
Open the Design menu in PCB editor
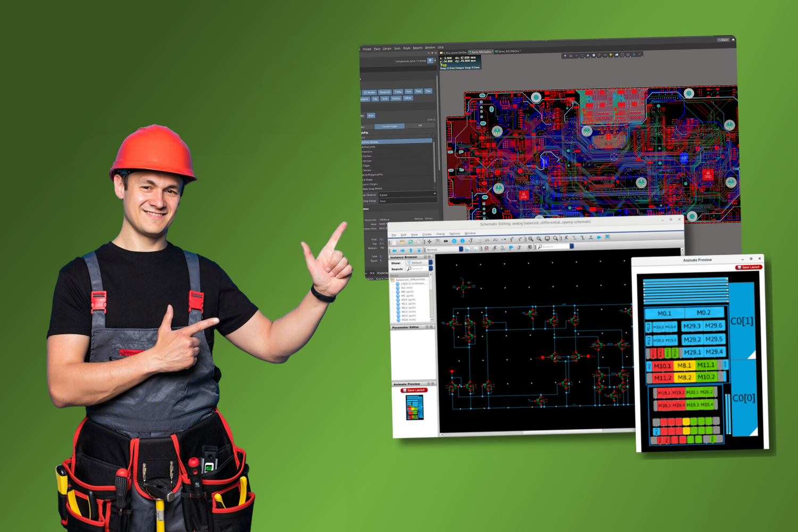(x=387, y=48)
